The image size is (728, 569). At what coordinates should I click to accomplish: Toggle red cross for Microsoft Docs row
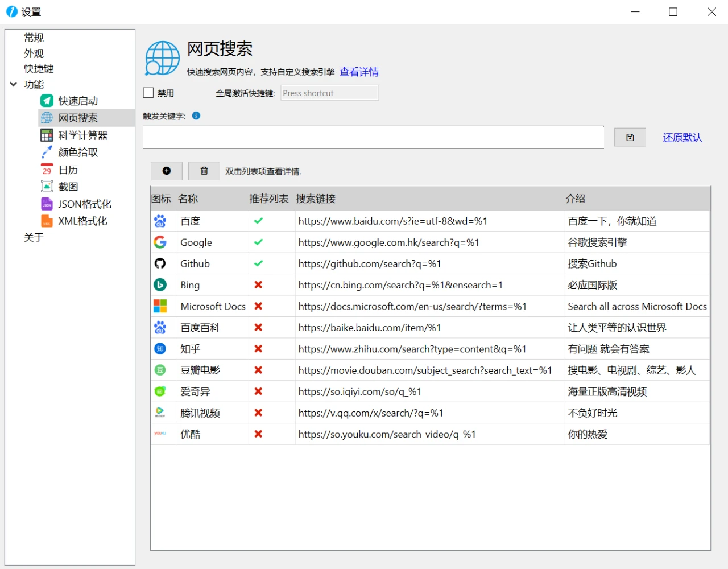tap(258, 306)
